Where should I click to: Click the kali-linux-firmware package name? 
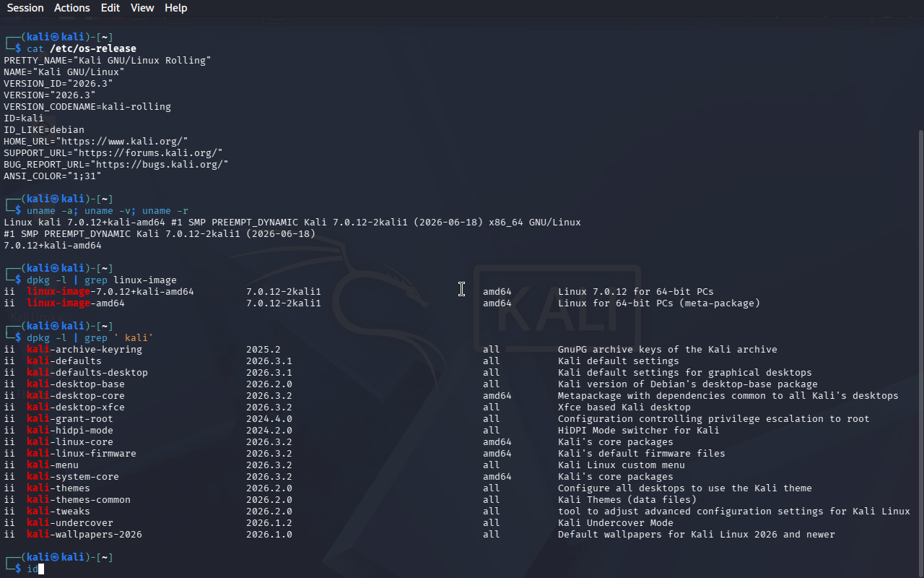[82, 454]
